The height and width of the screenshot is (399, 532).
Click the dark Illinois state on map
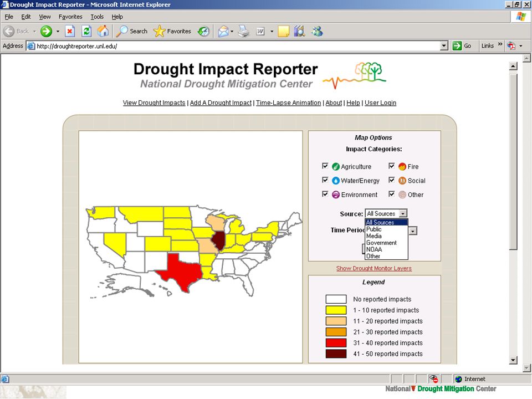click(218, 240)
